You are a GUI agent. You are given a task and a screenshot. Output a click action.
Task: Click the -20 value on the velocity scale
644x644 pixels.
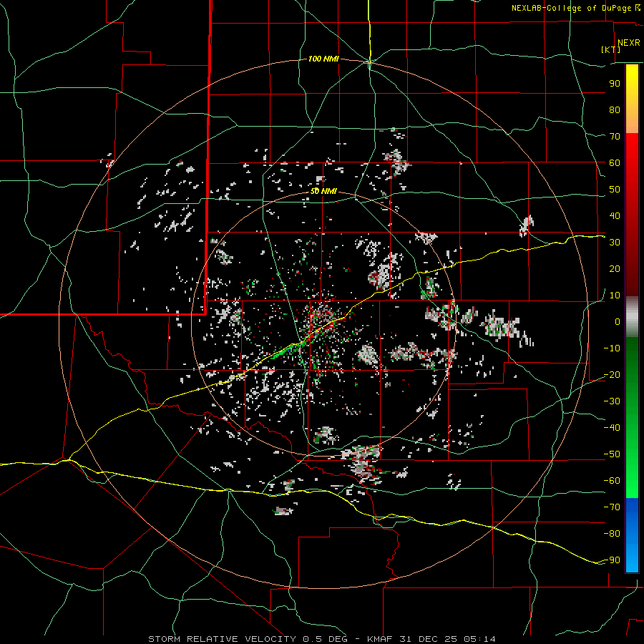pyautogui.click(x=612, y=375)
